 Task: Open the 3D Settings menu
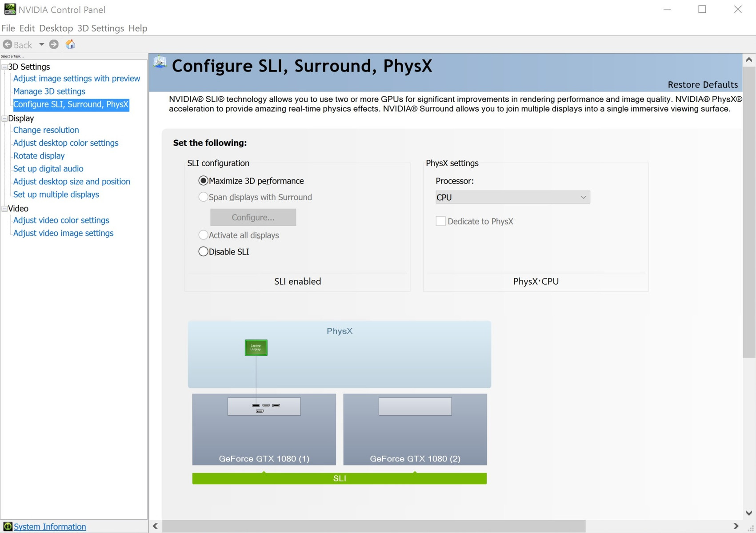[x=101, y=28]
